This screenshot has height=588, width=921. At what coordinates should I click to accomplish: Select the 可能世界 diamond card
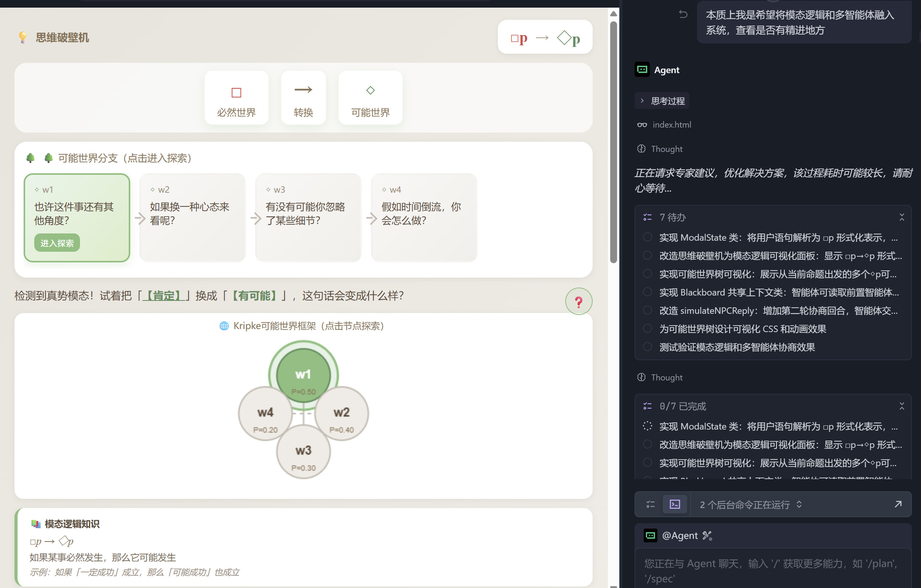(370, 98)
